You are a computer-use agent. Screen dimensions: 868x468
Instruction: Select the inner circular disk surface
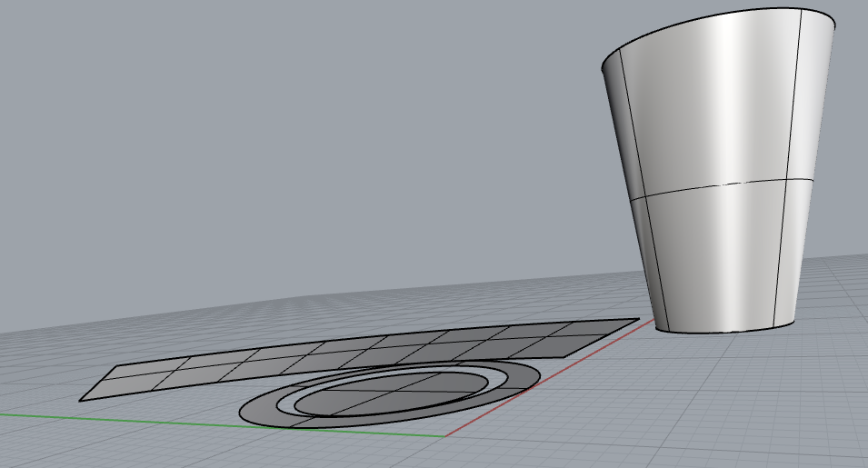pyautogui.click(x=392, y=393)
